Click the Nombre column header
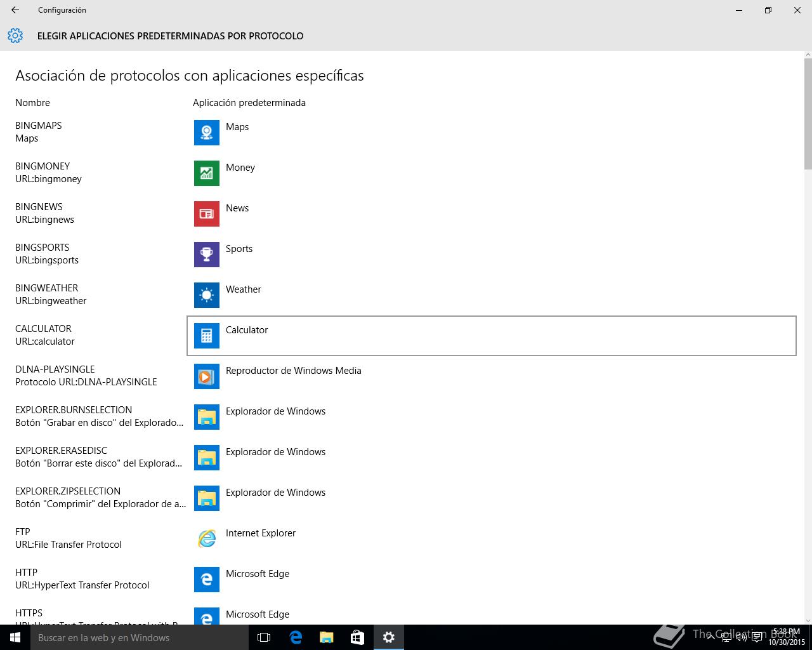Image resolution: width=812 pixels, height=650 pixels. point(32,103)
